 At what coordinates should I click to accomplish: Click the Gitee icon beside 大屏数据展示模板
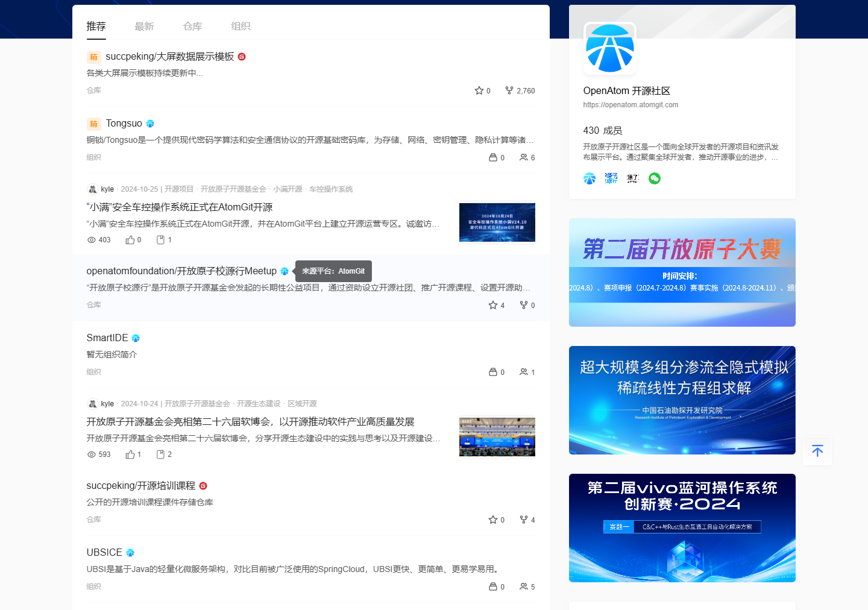coord(242,57)
